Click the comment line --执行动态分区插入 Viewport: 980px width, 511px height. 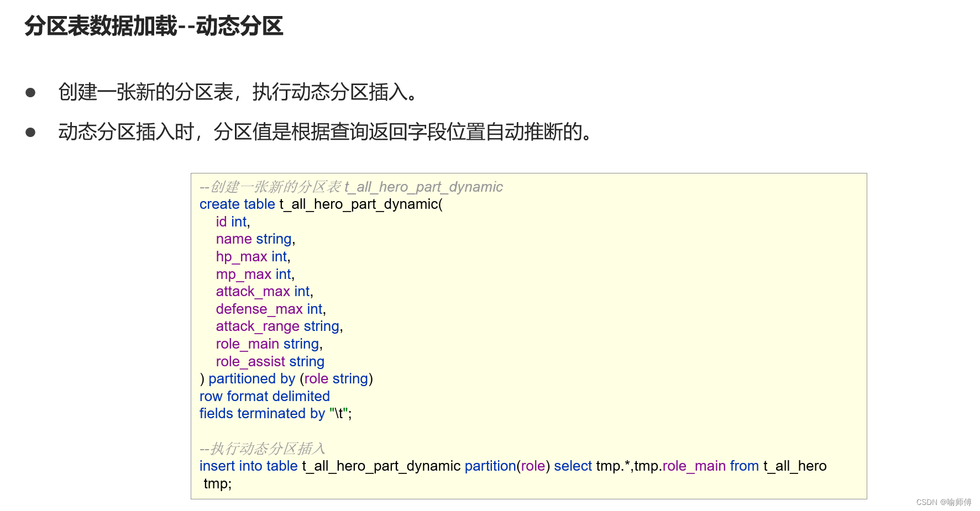point(263,449)
